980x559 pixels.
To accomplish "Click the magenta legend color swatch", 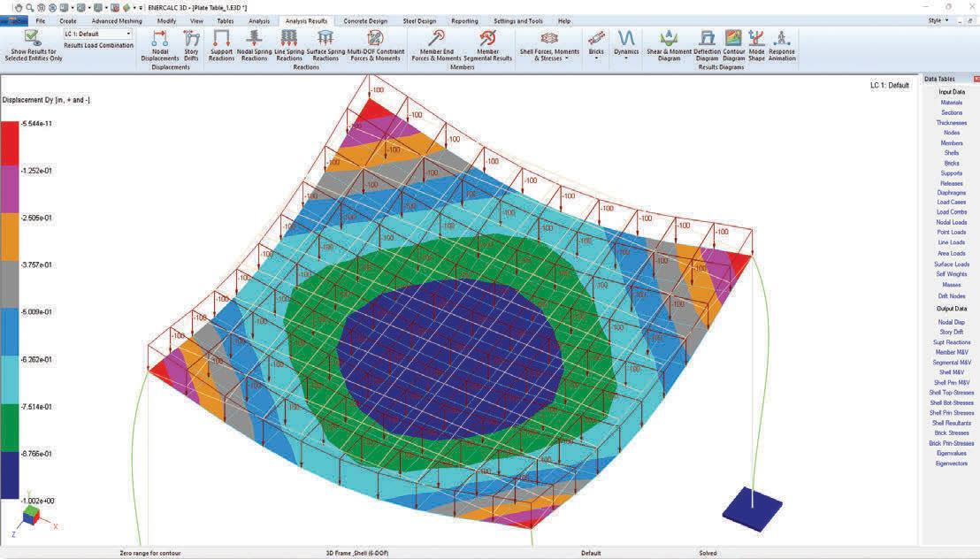I will (10, 189).
